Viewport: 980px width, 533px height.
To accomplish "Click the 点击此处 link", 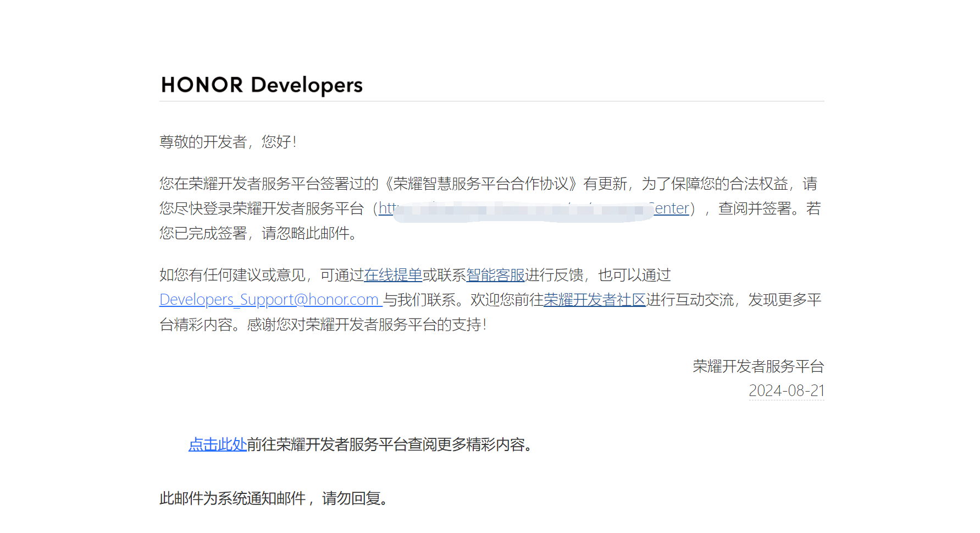I will pos(217,444).
